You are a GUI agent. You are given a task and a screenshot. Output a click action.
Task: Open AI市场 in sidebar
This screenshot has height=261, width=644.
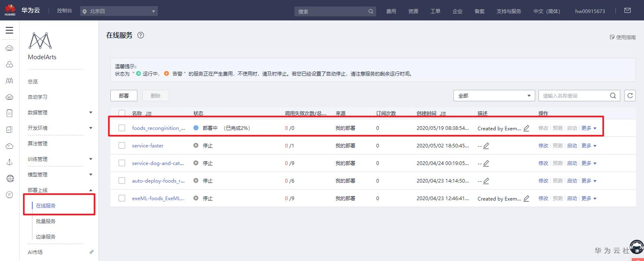click(x=35, y=252)
